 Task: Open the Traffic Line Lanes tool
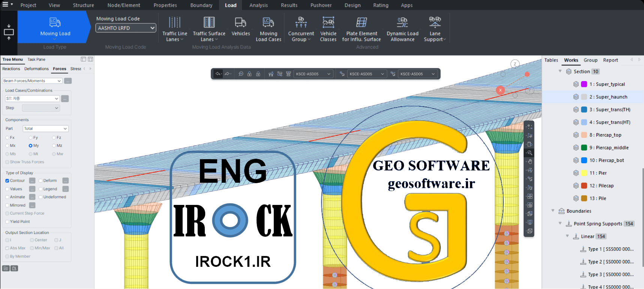tap(174, 29)
